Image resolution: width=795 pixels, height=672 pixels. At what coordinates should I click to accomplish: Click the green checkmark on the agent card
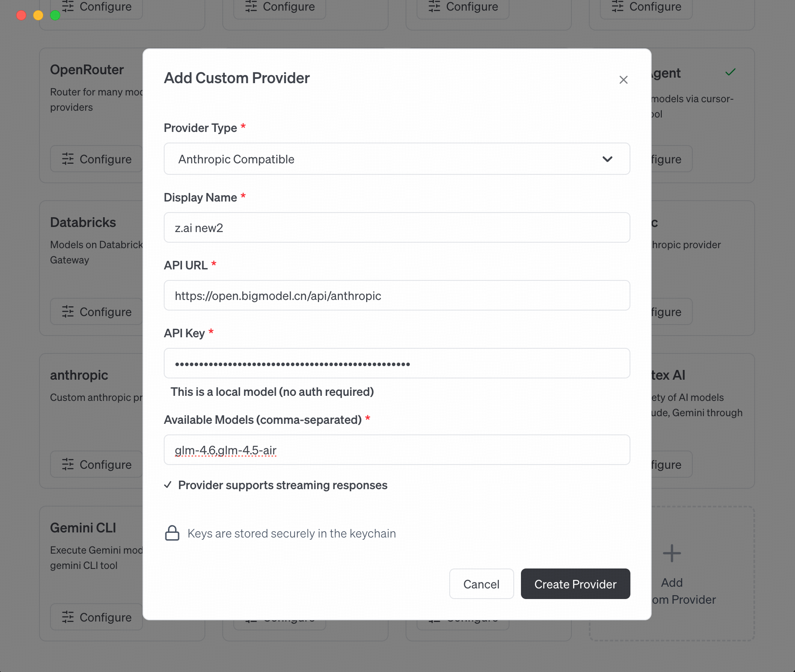[x=730, y=73]
